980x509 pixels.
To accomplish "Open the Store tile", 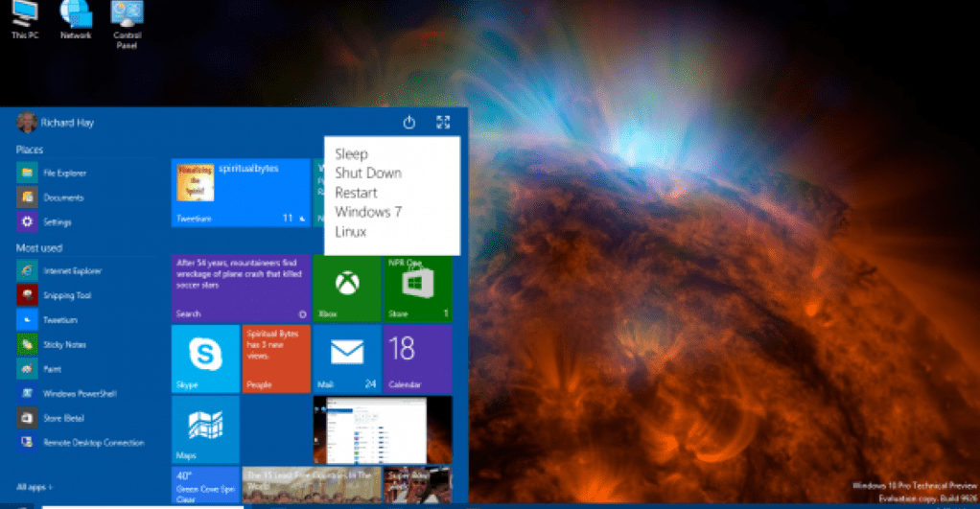I will (417, 288).
